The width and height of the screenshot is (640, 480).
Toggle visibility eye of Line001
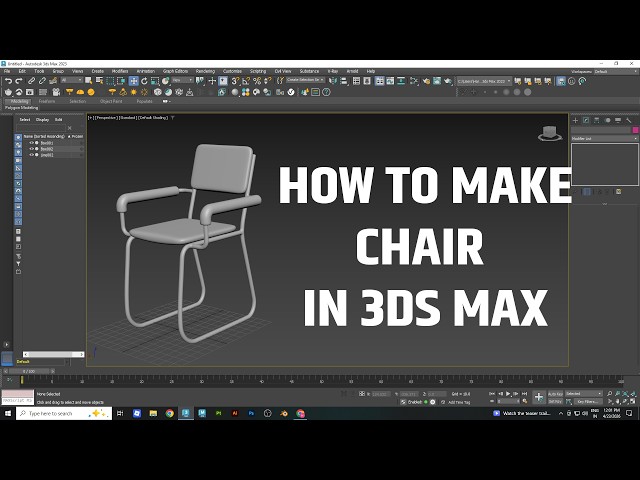pyautogui.click(x=31, y=155)
